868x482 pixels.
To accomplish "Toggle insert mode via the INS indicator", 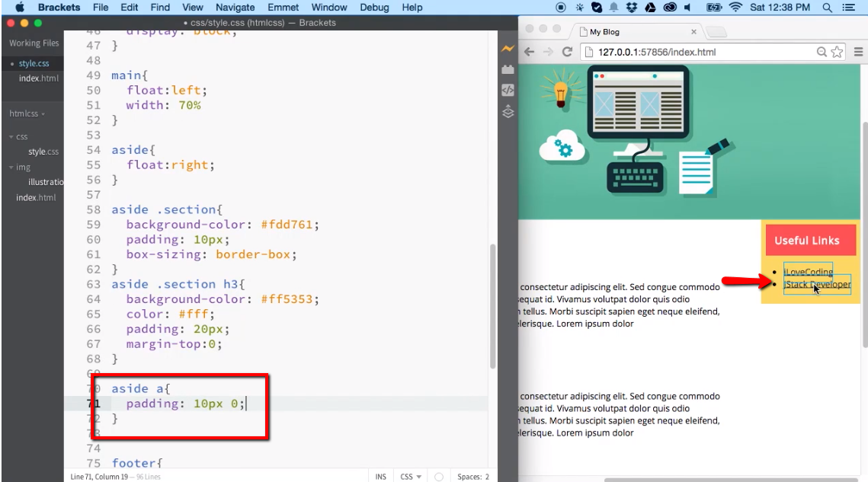I will tap(381, 476).
